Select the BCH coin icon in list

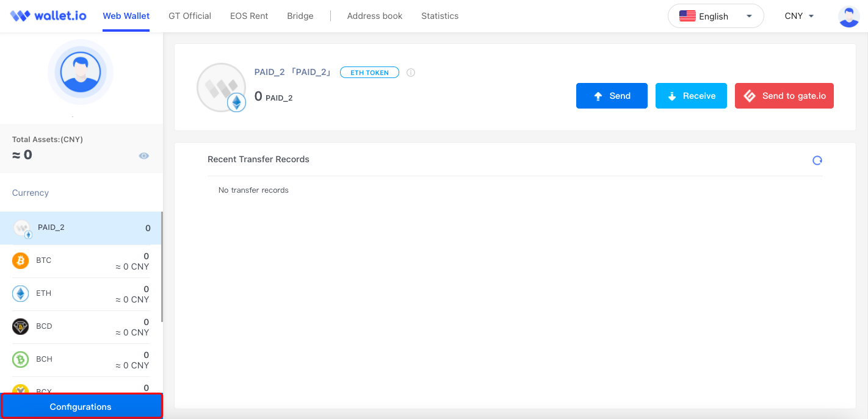pos(21,360)
